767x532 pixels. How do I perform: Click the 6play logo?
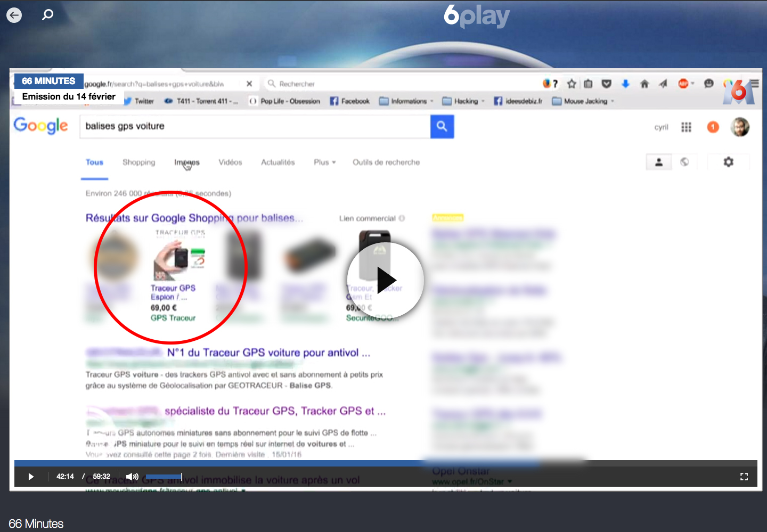coord(477,16)
